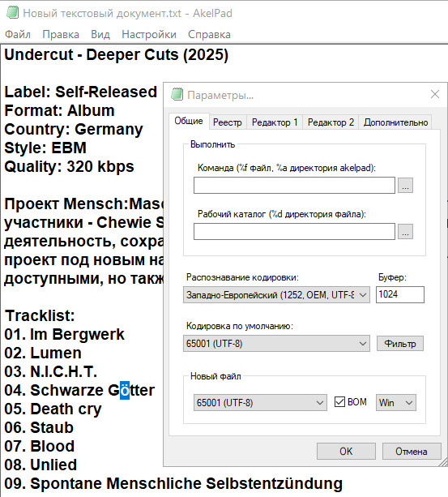Screen dimensions: 448x497
Task: Switch to the Дополнительно tab
Action: coord(395,122)
